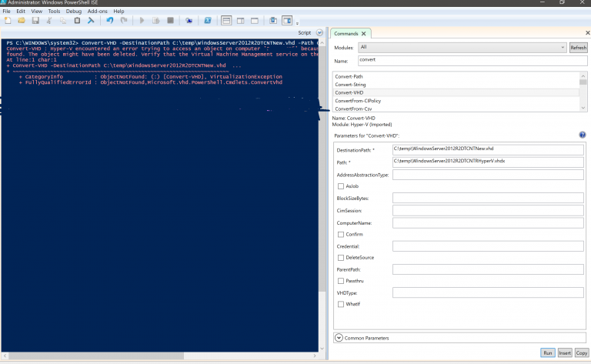Check the Passthru option

[x=341, y=281]
